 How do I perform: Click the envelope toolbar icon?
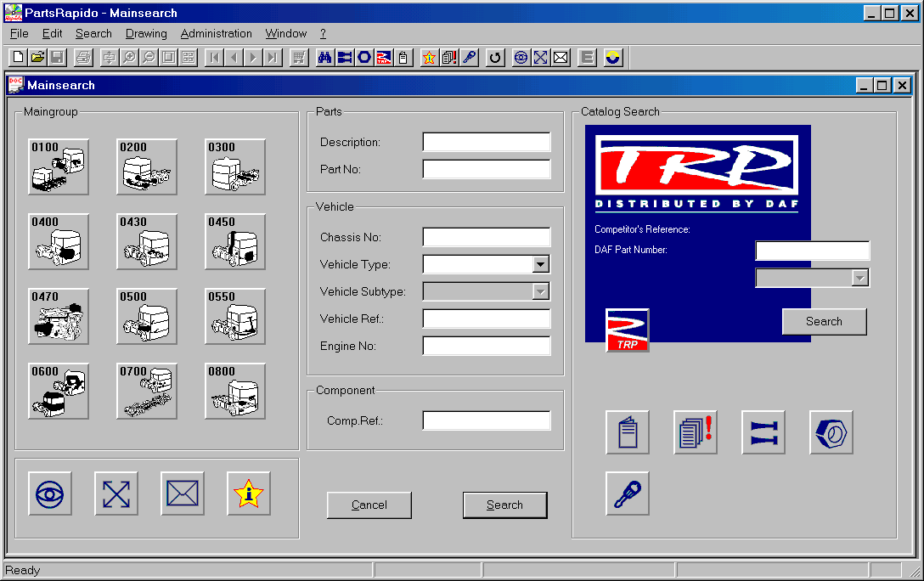pos(561,57)
